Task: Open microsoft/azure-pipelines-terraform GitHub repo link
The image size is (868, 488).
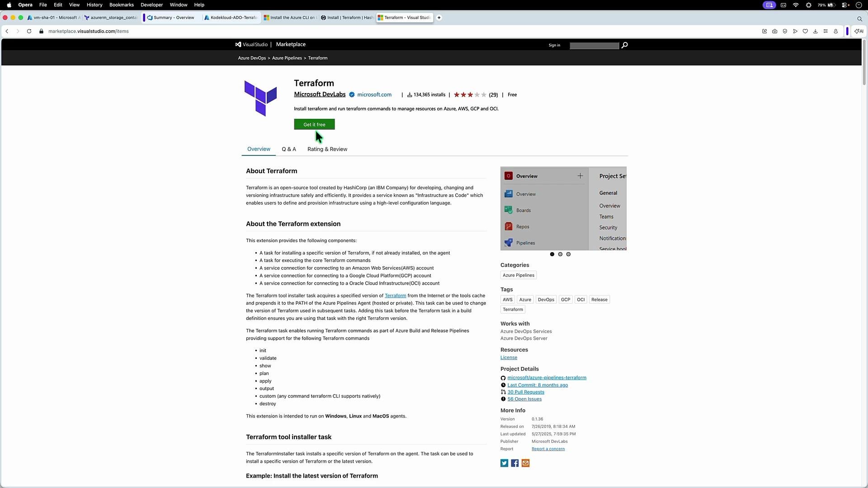Action: click(x=547, y=378)
